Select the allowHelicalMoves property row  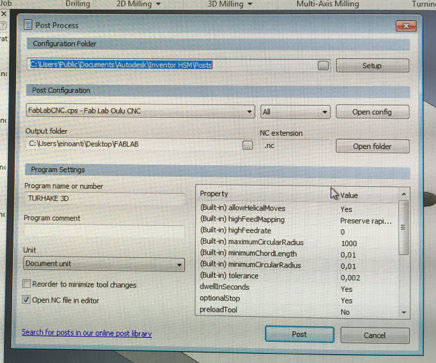click(298, 209)
